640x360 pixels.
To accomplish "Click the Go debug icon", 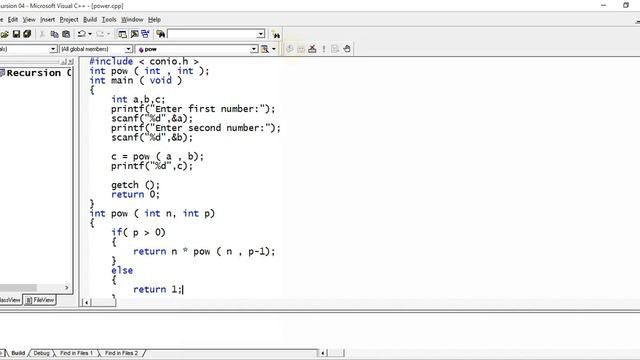I will tap(335, 49).
